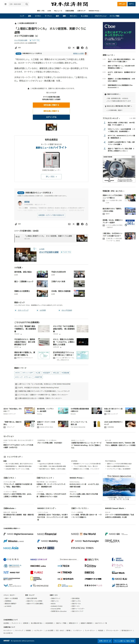Screen dimensions: 139x644
Task: Open the テレ東BIZ logo link
Action: (37, 573)
